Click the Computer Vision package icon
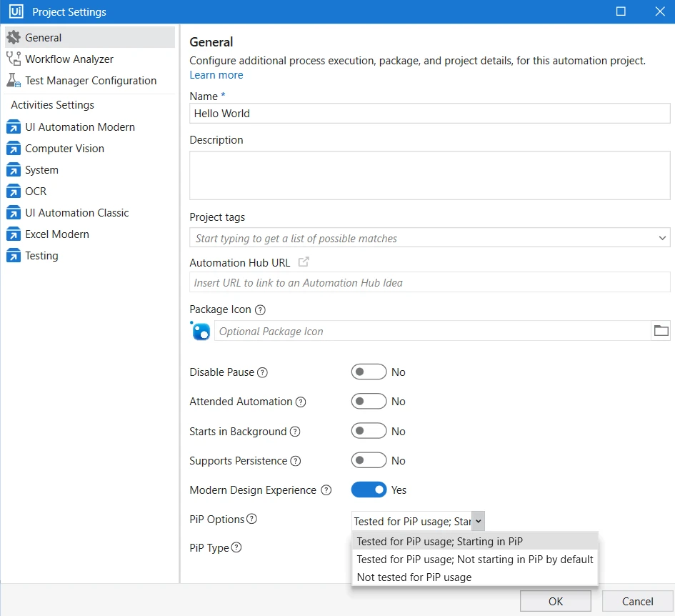This screenshot has width=675, height=616. click(14, 149)
